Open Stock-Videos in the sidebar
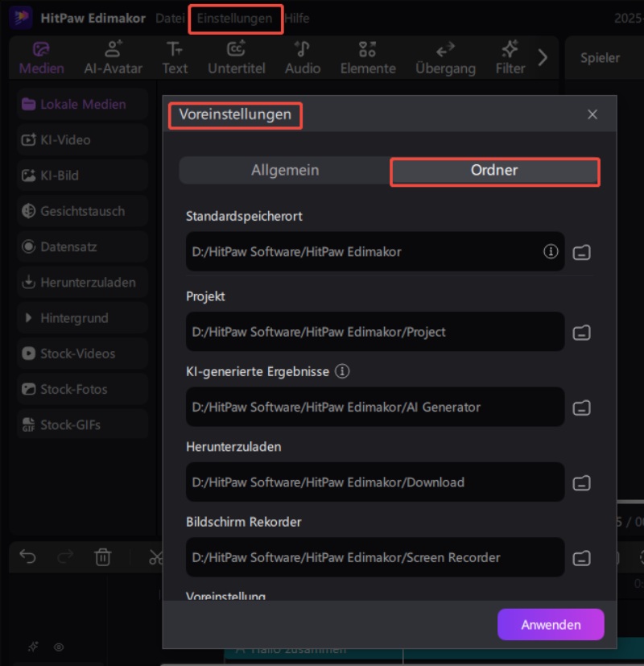The image size is (644, 666). point(82,354)
